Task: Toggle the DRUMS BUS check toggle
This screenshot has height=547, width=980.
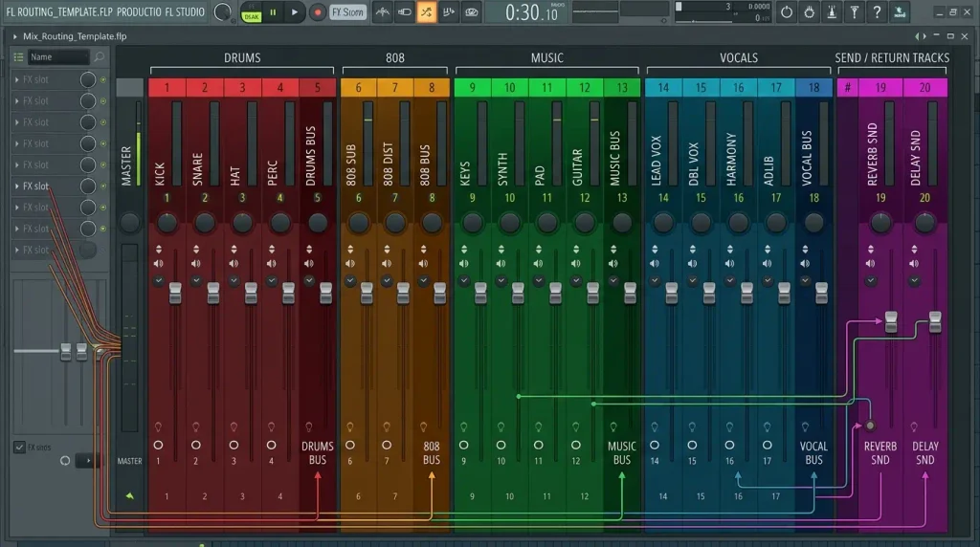Action: (309, 280)
